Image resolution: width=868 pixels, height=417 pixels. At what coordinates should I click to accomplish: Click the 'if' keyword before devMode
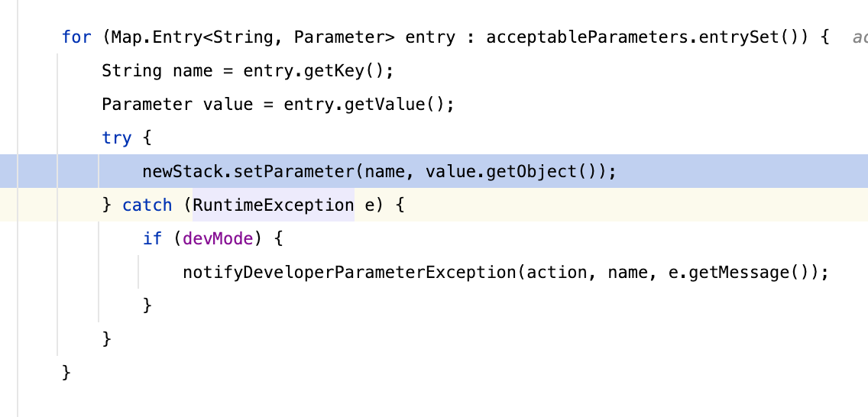152,238
